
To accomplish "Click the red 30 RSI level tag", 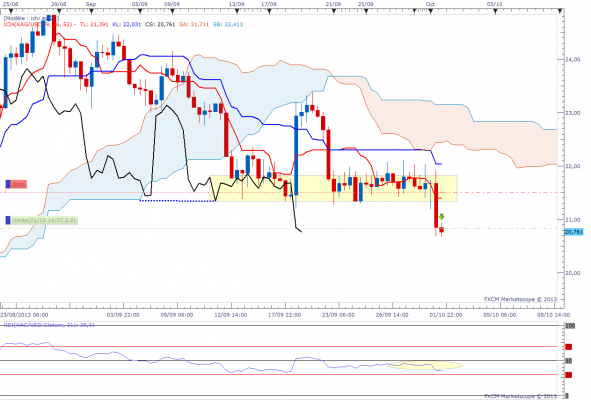I will click(568, 375).
